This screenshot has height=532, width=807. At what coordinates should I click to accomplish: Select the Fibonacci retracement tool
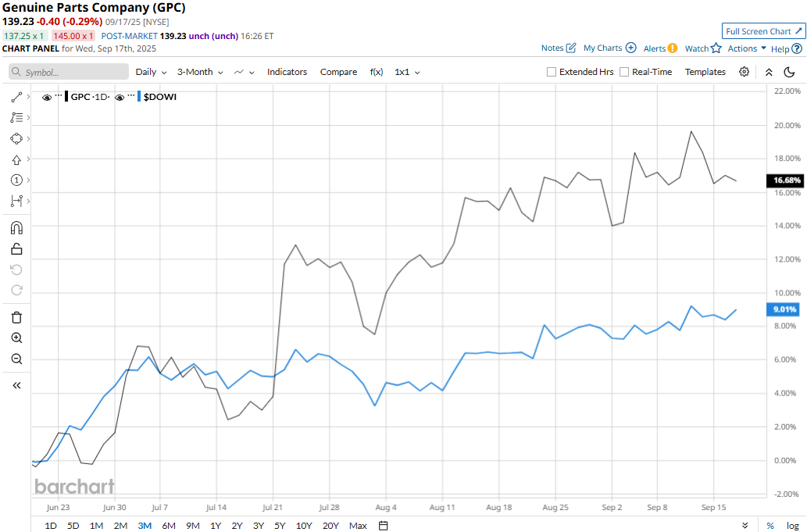point(16,118)
